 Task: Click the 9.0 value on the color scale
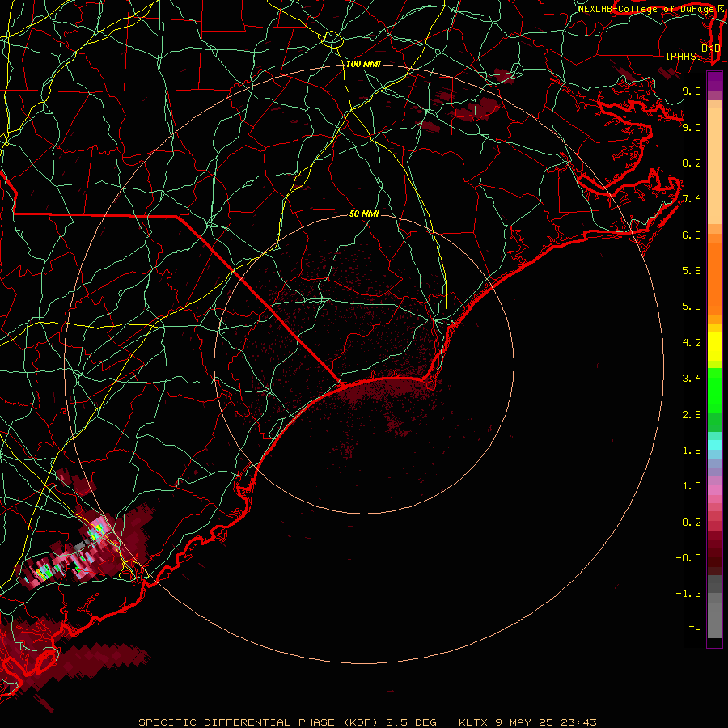(692, 127)
